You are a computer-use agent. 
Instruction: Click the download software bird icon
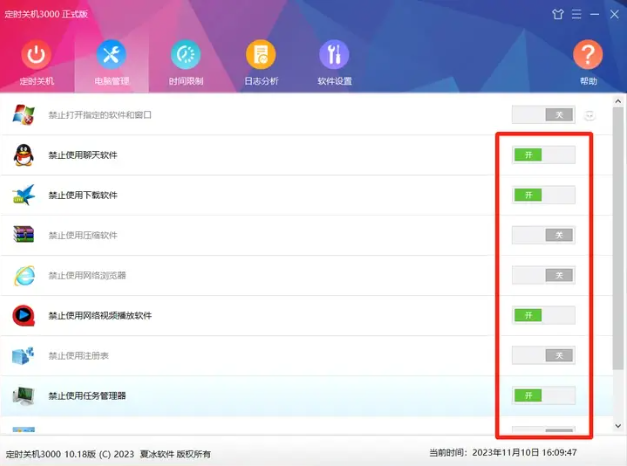[x=24, y=195]
